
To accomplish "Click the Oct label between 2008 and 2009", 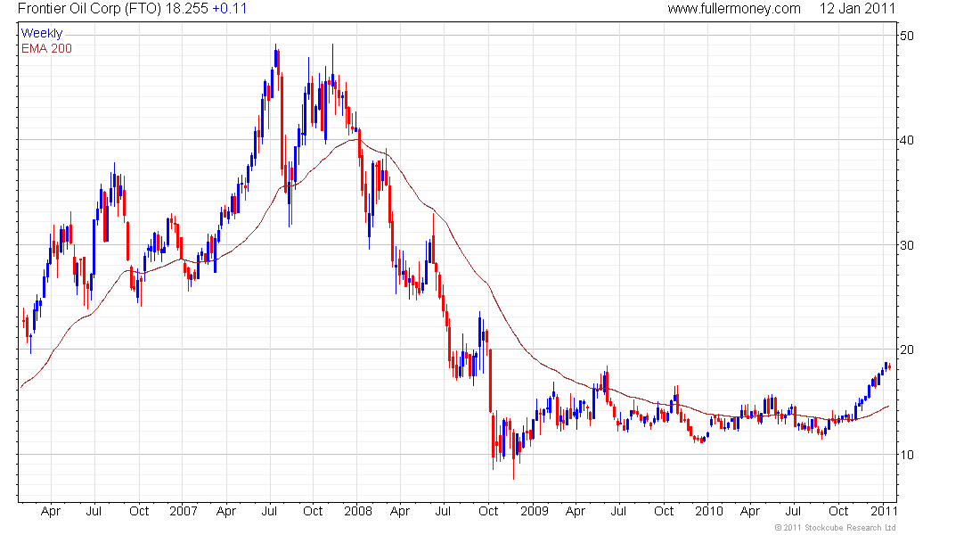I will click(488, 511).
